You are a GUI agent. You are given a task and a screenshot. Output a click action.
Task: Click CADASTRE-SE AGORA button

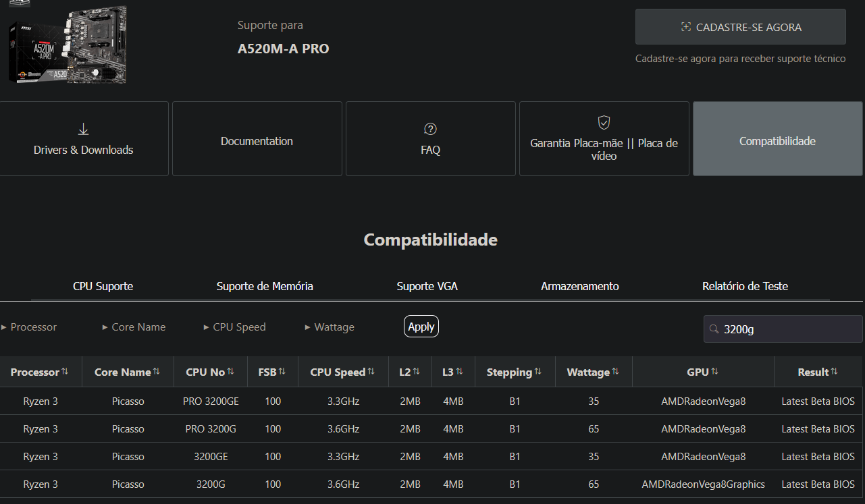tap(741, 27)
